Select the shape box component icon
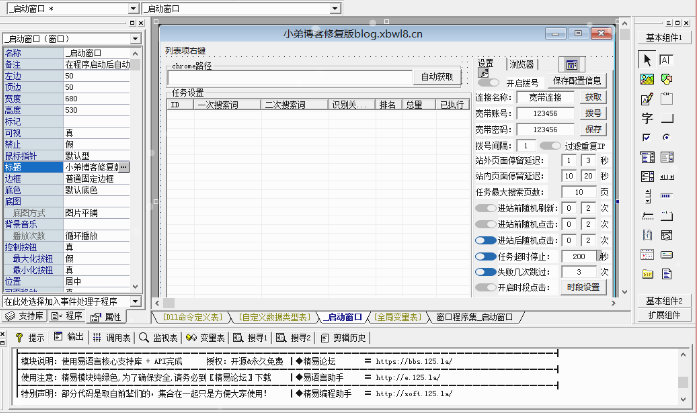697x413 pixels. point(666,80)
